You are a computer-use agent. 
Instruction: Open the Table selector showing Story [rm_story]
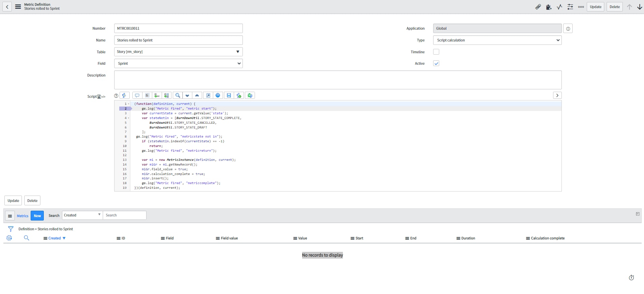[x=178, y=52]
